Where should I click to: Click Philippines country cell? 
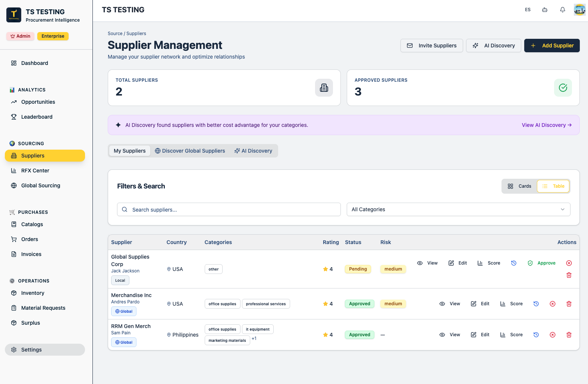point(183,335)
